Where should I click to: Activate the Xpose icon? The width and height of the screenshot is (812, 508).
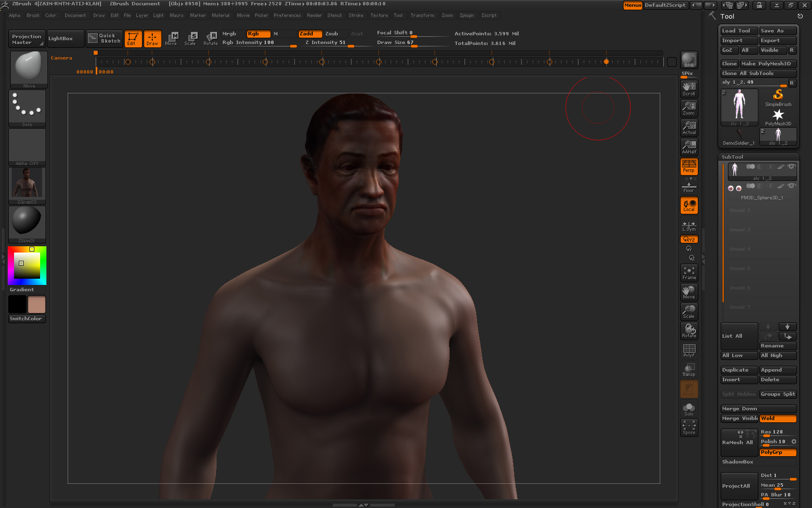point(689,427)
